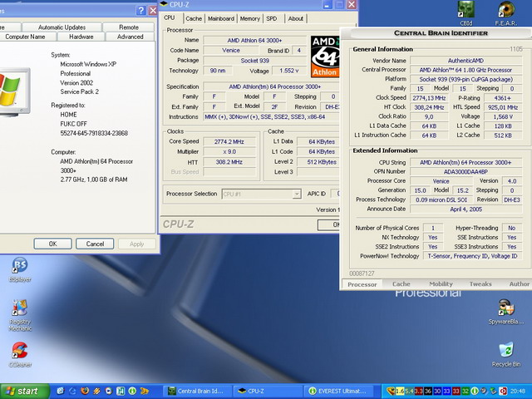
Task: Open the Recycle Bin
Action: tap(505, 350)
